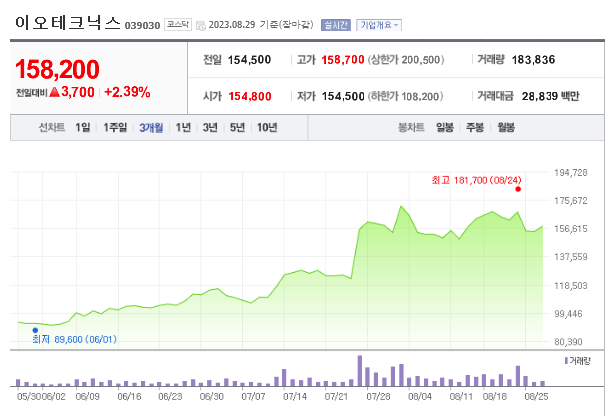Viewport: 605px width, 416px height.
Task: Click the 최고 181,700 (08/24) label
Action: pyautogui.click(x=477, y=180)
